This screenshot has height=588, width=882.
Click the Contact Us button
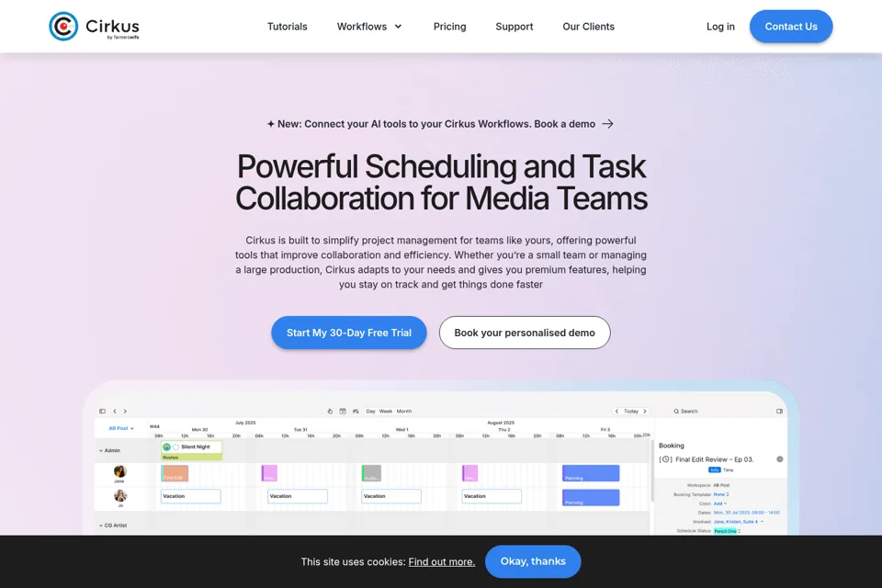(x=791, y=27)
